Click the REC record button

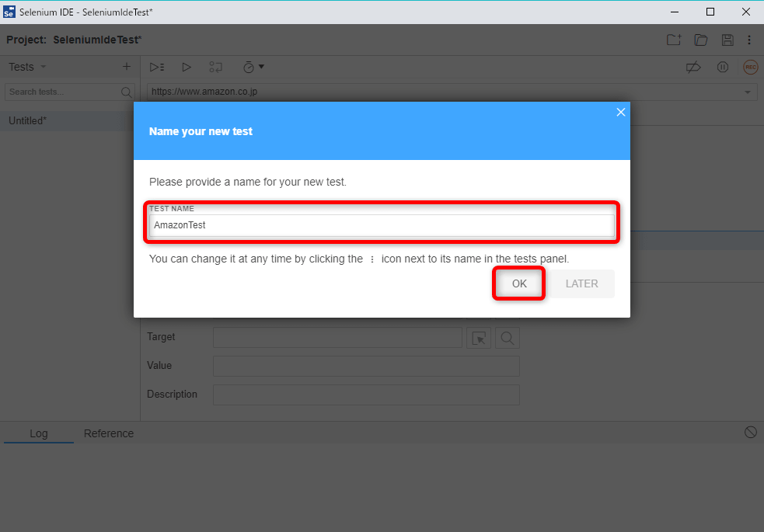point(750,67)
